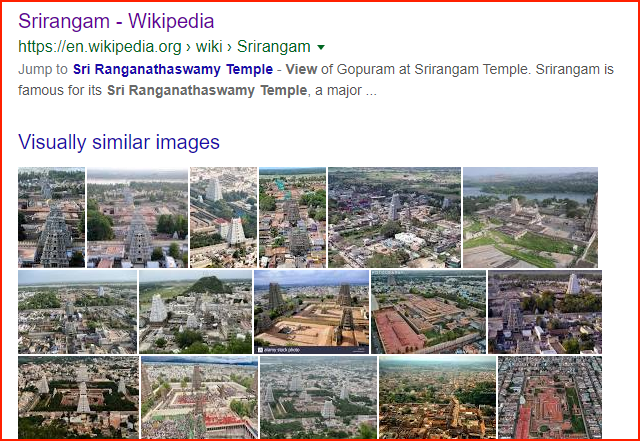Open bottom-row thumbnail showing crowded temple courtyard
The width and height of the screenshot is (640, 441).
point(200,397)
